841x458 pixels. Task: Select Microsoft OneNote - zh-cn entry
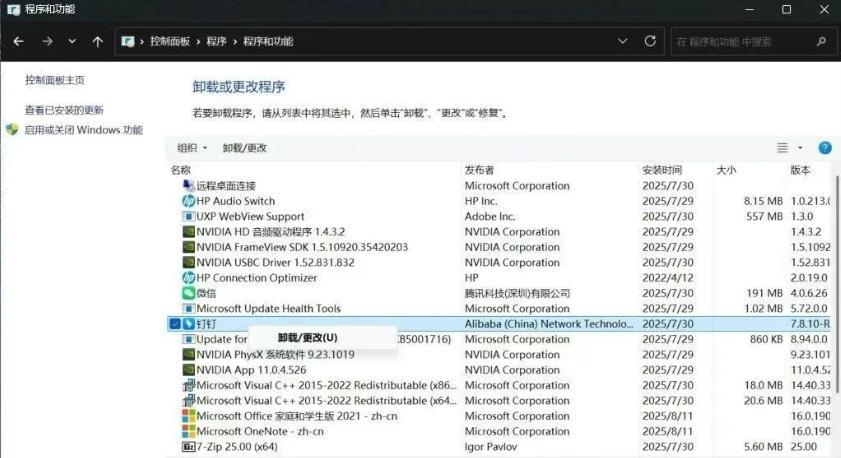[260, 431]
